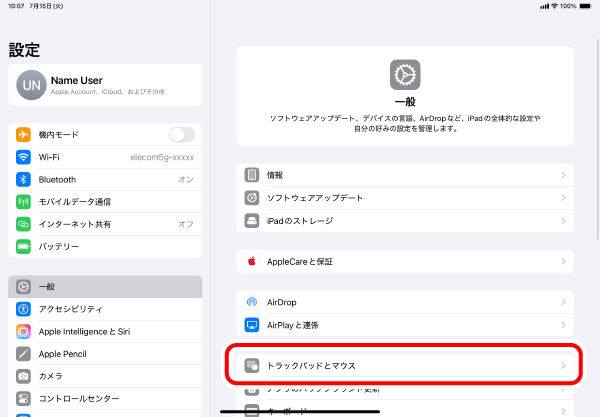The image size is (600, 417).
Task: Open the Name User Apple Account profile
Action: [104, 85]
